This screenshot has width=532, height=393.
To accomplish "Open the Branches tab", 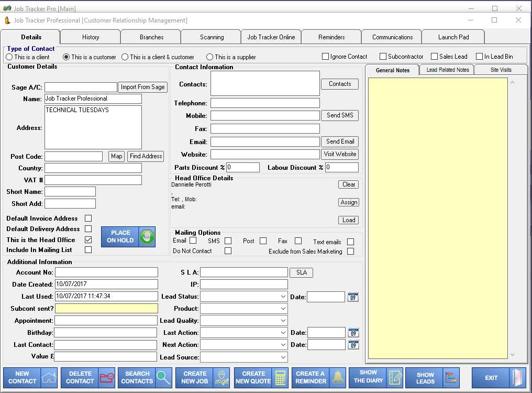I will (151, 37).
